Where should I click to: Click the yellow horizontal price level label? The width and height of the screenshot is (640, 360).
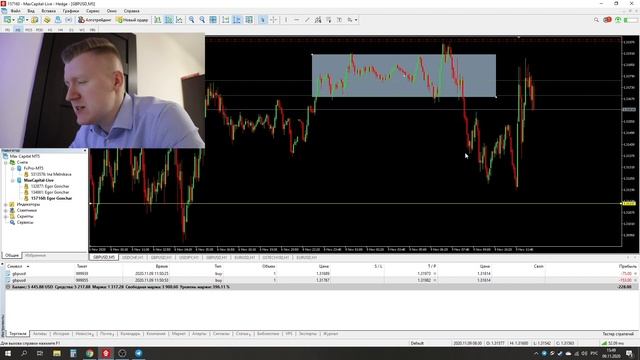coord(629,203)
